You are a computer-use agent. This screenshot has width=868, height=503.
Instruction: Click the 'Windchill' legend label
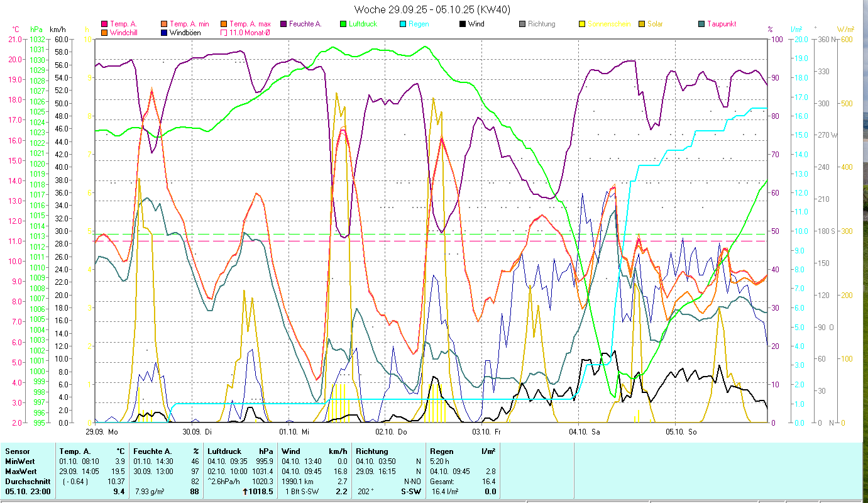(123, 32)
